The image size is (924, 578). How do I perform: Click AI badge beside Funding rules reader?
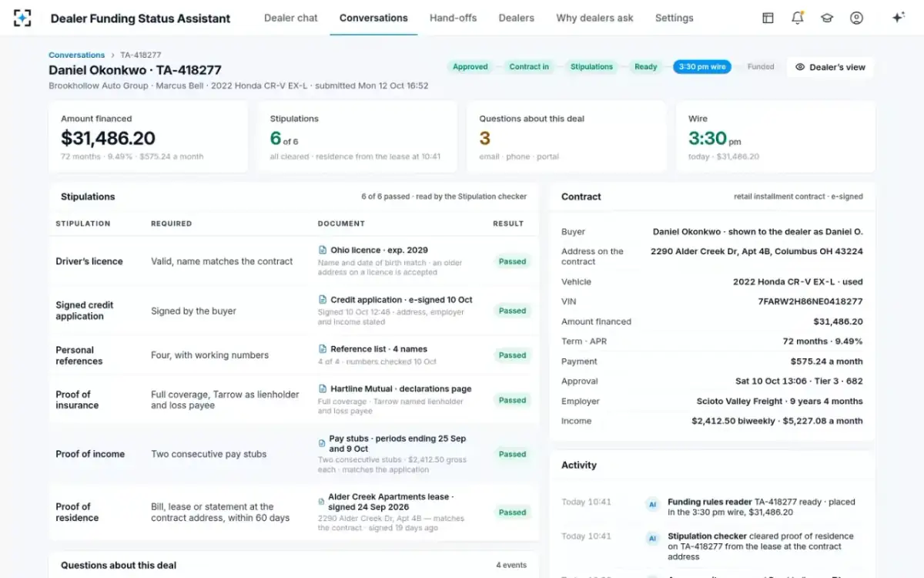(652, 505)
